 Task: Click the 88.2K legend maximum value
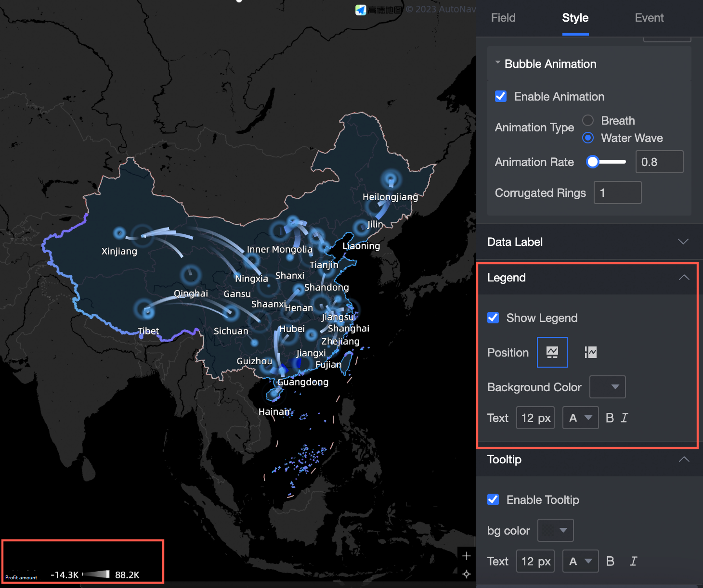(127, 575)
